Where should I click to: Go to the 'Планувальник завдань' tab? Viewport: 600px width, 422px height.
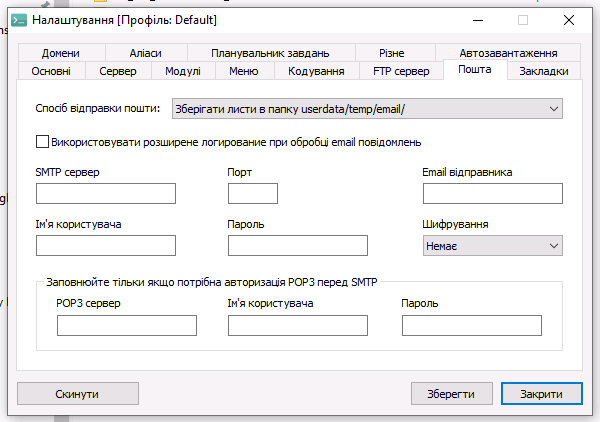pos(270,54)
